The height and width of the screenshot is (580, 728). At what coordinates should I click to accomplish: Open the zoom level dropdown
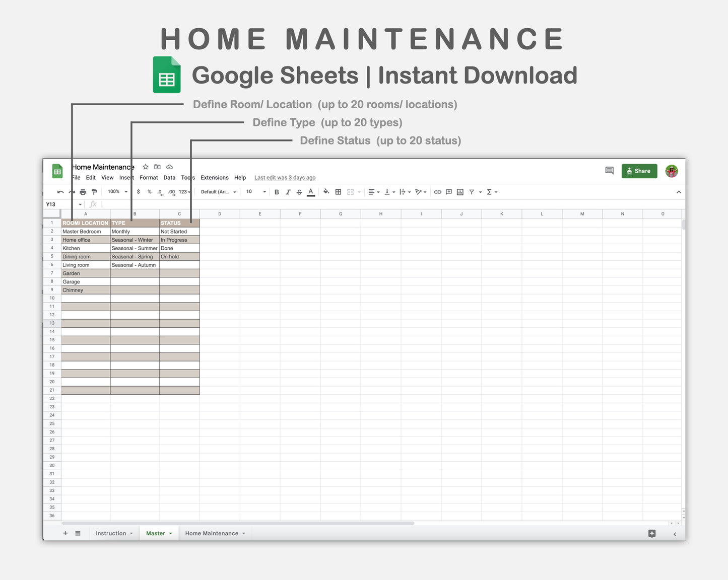point(116,192)
